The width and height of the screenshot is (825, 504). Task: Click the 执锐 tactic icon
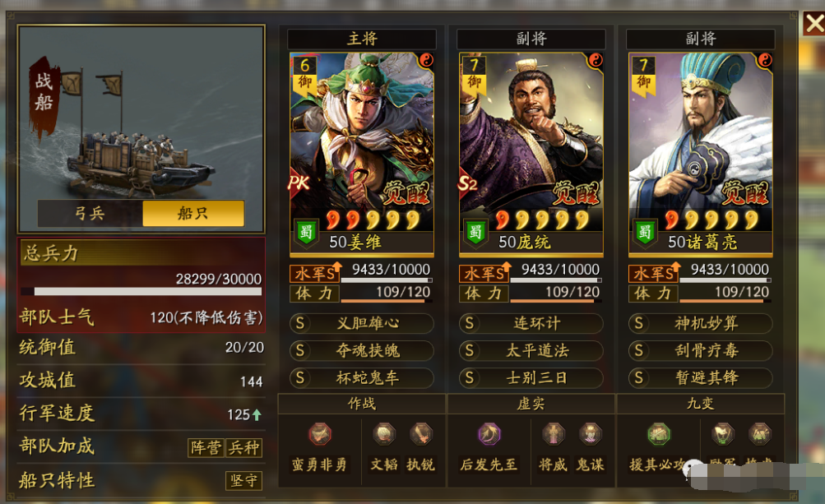click(420, 435)
